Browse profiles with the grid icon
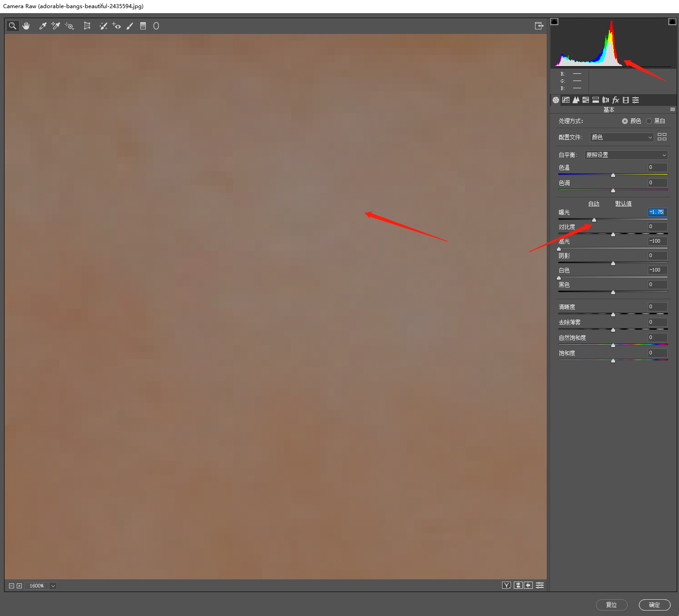 coord(662,137)
